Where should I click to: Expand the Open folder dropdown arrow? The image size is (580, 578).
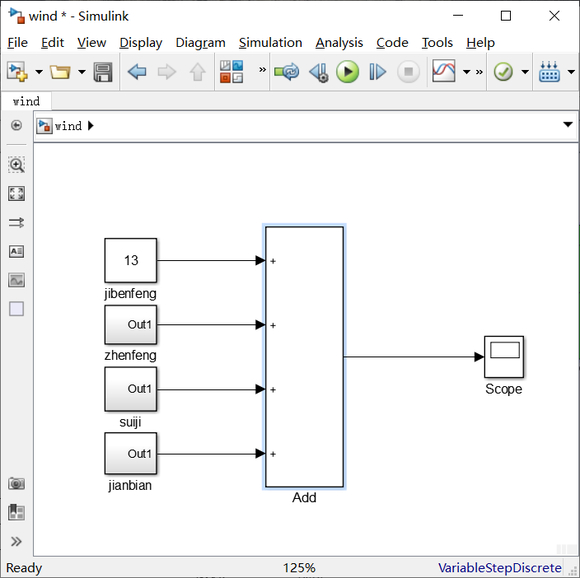(82, 72)
